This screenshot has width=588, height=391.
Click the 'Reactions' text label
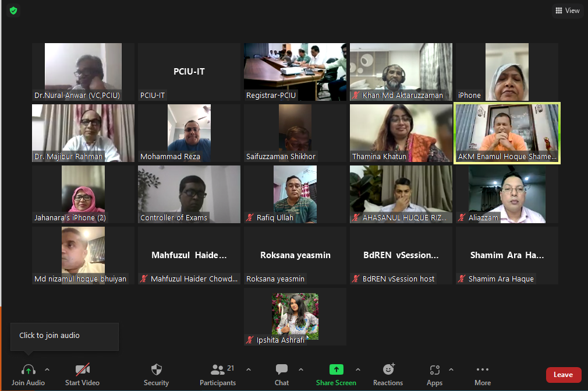coord(388,383)
